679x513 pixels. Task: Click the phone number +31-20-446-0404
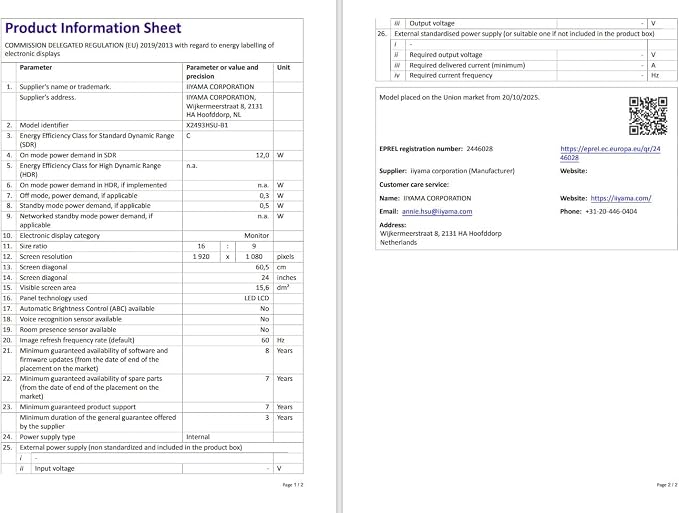pyautogui.click(x=611, y=211)
